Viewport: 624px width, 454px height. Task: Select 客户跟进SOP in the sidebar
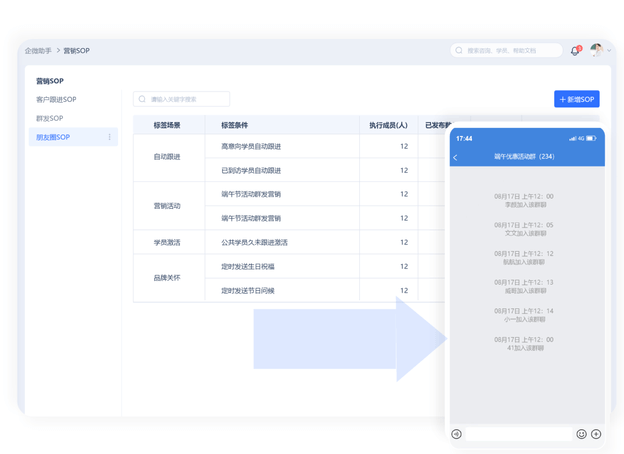click(56, 100)
